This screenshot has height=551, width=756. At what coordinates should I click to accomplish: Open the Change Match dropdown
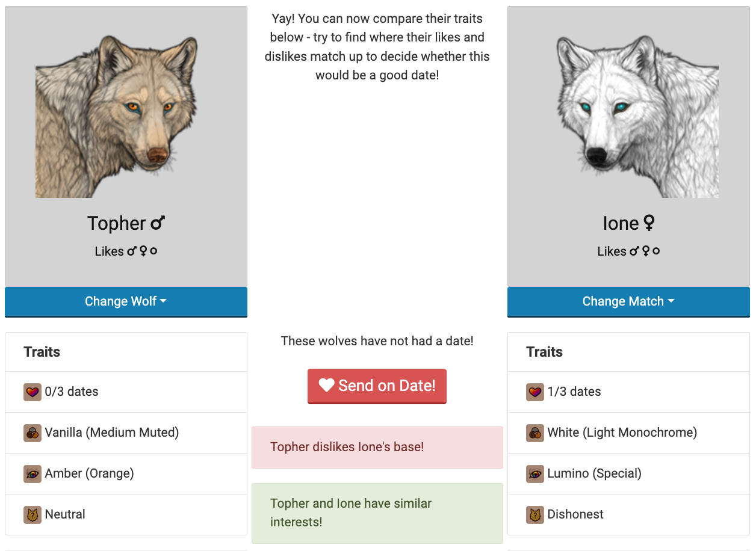(x=628, y=301)
